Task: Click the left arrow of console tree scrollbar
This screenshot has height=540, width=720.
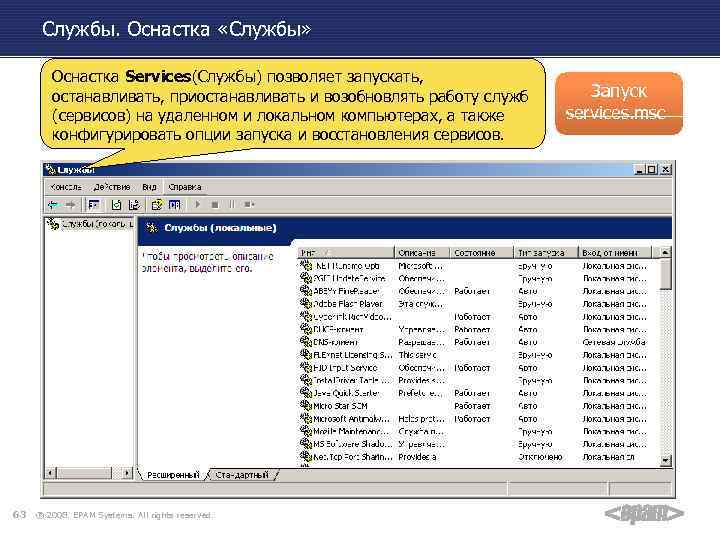Action: [51, 472]
